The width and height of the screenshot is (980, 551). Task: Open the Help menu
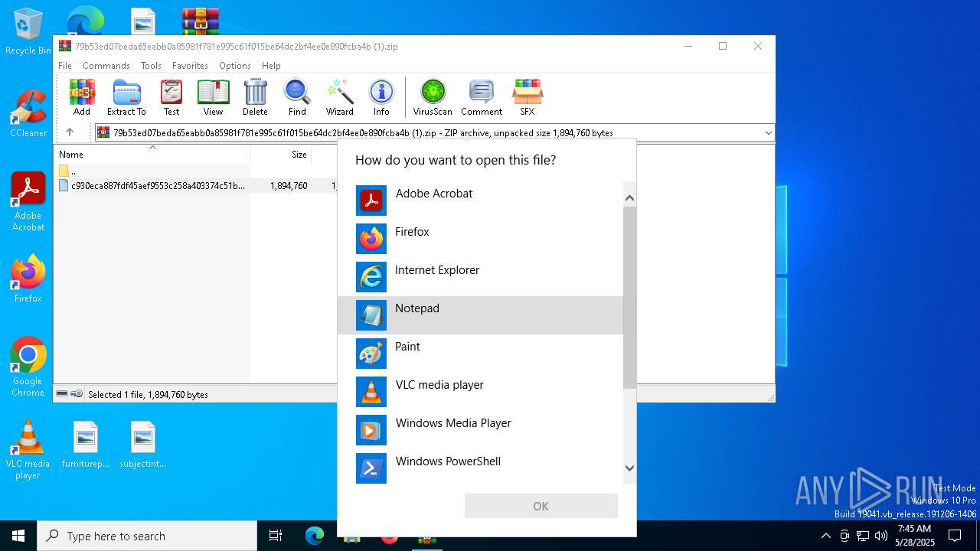pos(271,66)
